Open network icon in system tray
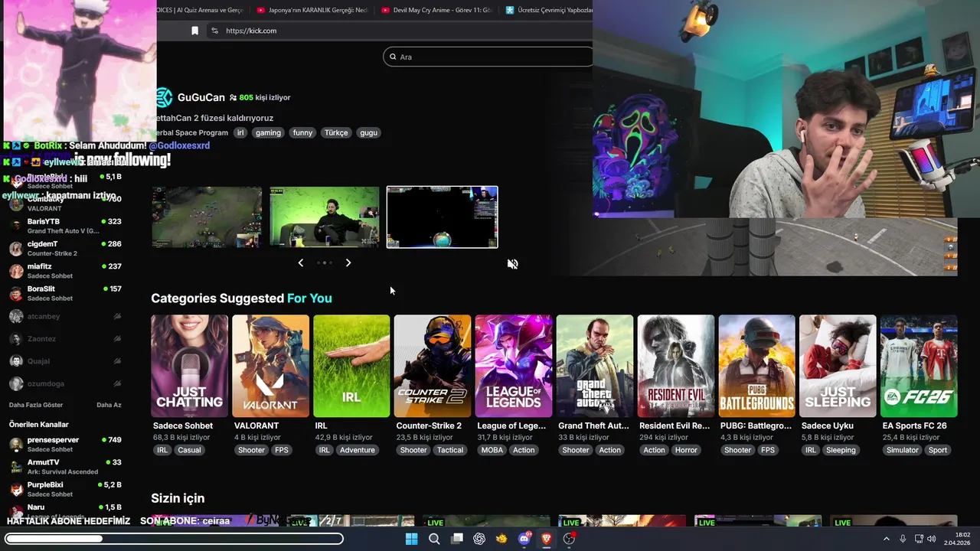This screenshot has width=980, height=551. coord(919,539)
